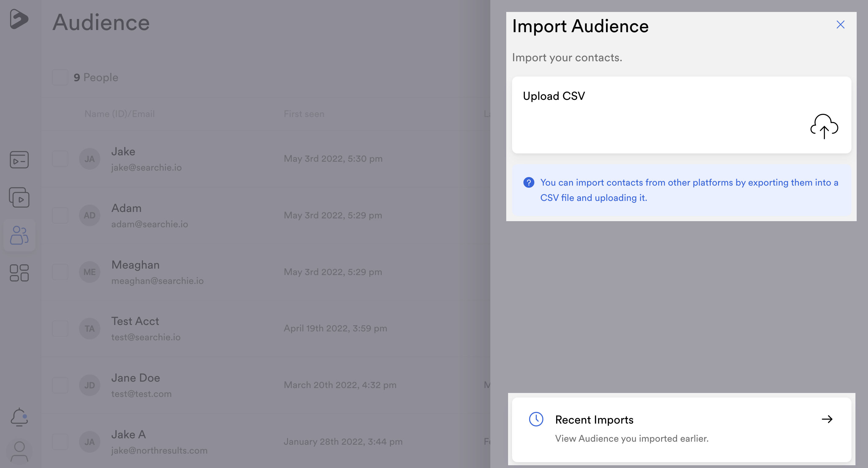Image resolution: width=868 pixels, height=468 pixels.
Task: Click the JA avatar for jake@northresults.com
Action: tap(90, 442)
